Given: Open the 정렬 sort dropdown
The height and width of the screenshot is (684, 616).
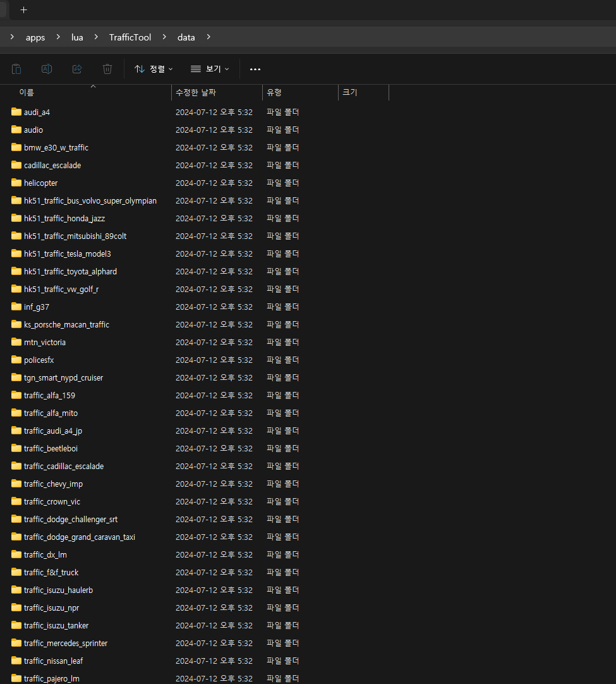Looking at the screenshot, I should 154,69.
